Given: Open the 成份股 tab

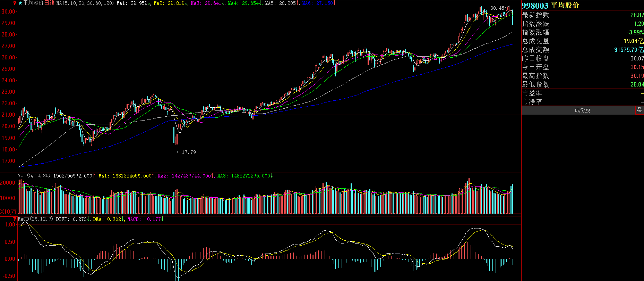Looking at the screenshot, I should pos(582,110).
